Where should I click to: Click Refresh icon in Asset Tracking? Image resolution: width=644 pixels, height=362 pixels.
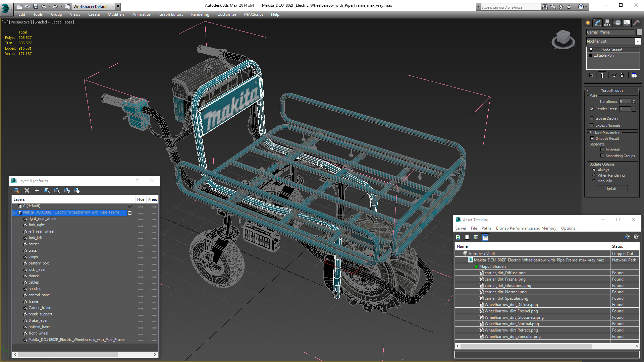tap(458, 237)
